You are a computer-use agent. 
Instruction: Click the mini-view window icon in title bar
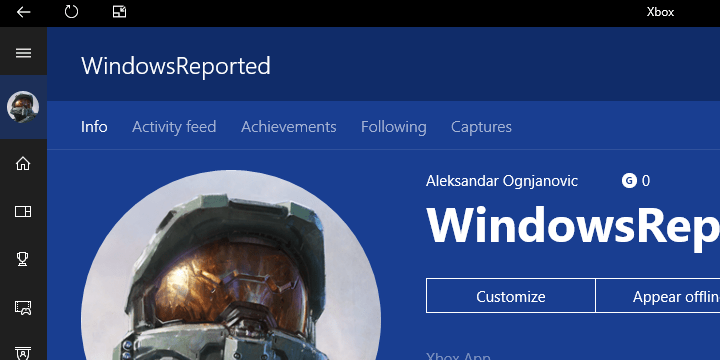click(119, 12)
